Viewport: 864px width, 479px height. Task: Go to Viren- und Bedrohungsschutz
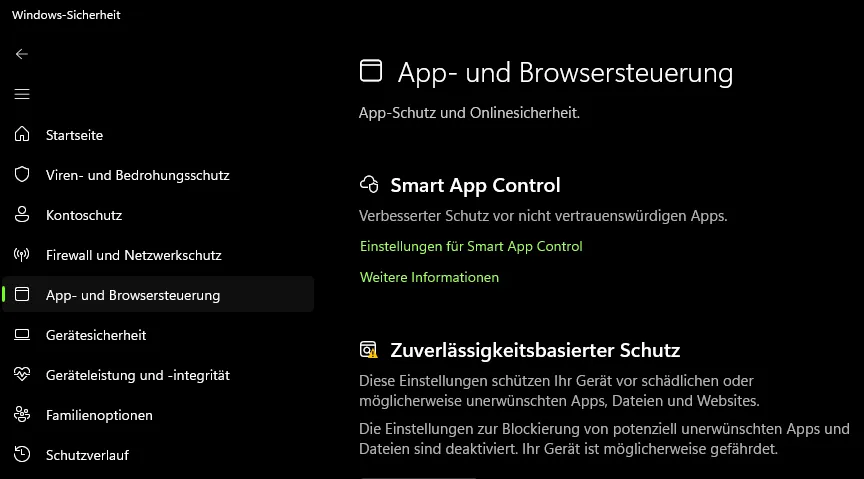click(137, 175)
